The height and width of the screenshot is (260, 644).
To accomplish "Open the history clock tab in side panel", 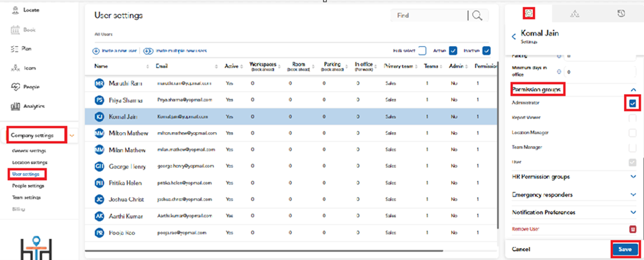I will 621,14.
